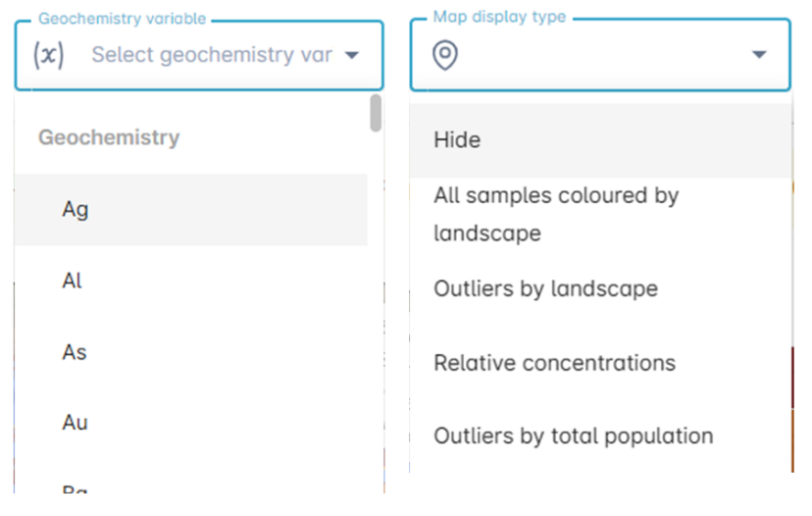Click the Geochemistry variable field label
Screen dimensions: 812x516
123,19
